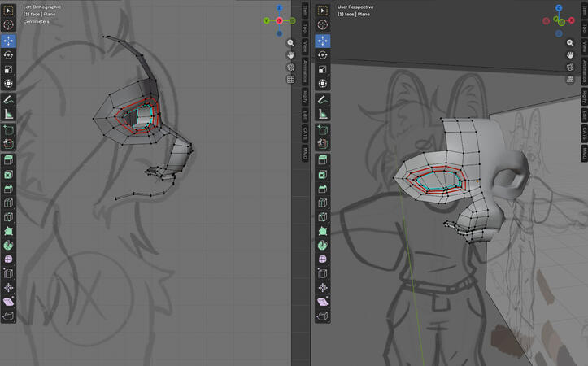Screen dimensions: 588x366
Task: Pick the Scale tool in perspective viewport
Action: pyautogui.click(x=323, y=69)
